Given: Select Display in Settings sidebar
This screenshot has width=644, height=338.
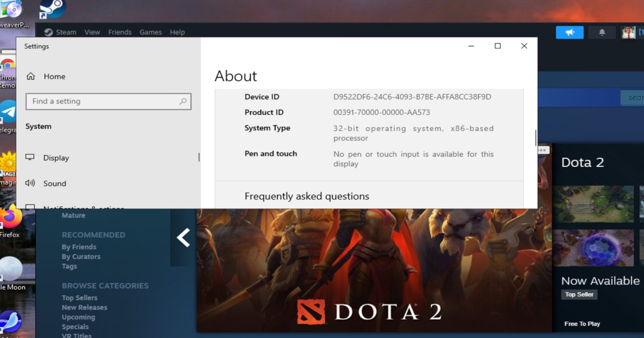Looking at the screenshot, I should pyautogui.click(x=56, y=158).
